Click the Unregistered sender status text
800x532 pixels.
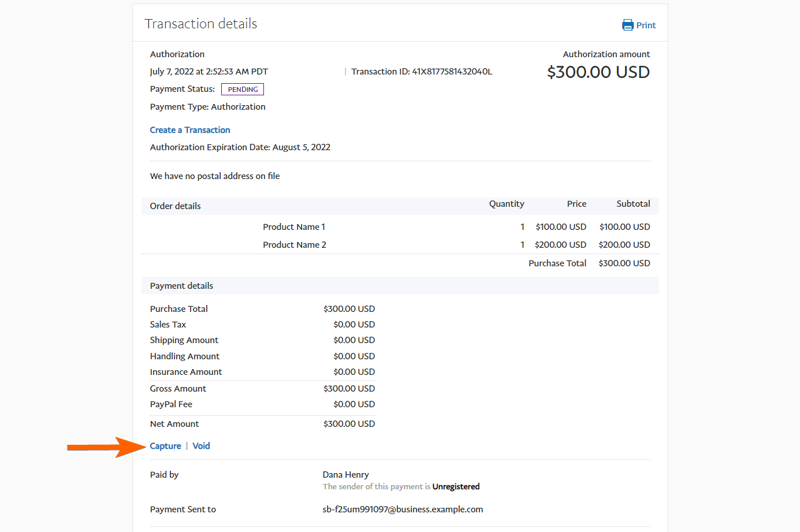[x=456, y=487]
